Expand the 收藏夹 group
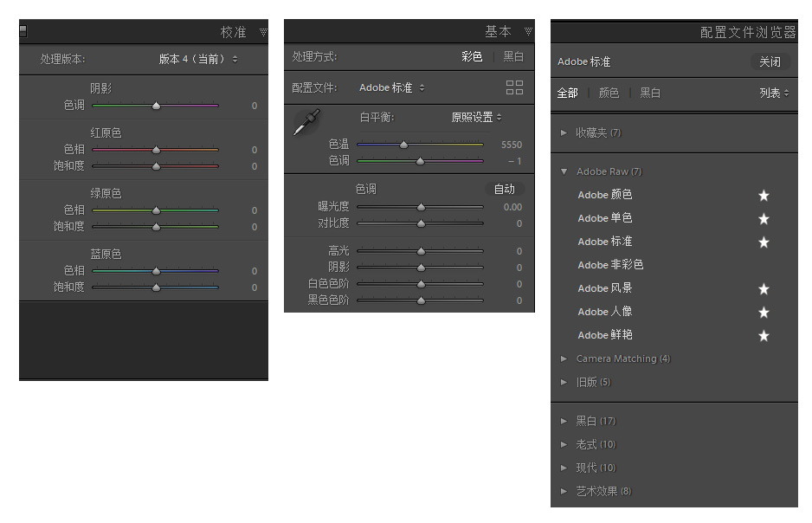This screenshot has height=523, width=812. tap(564, 132)
